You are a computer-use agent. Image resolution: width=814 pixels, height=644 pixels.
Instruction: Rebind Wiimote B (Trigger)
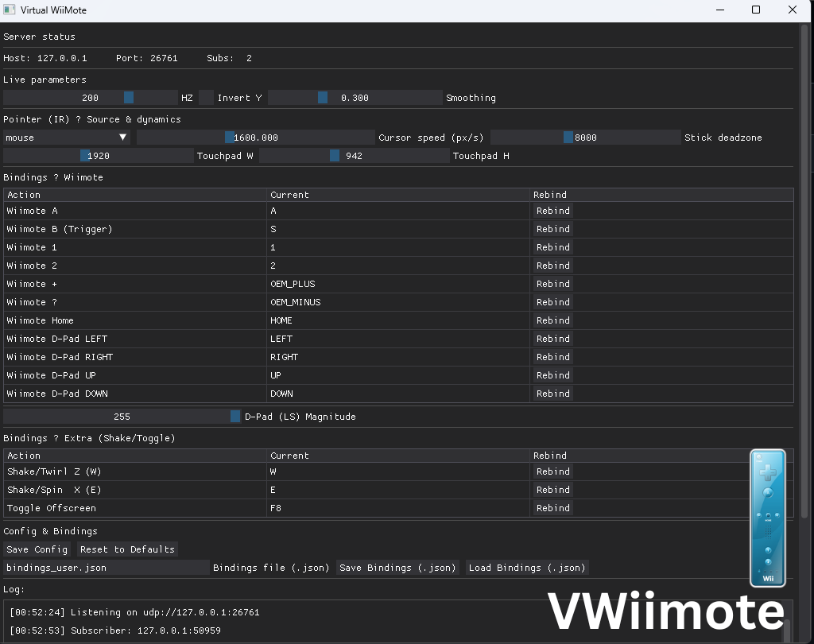tap(553, 229)
